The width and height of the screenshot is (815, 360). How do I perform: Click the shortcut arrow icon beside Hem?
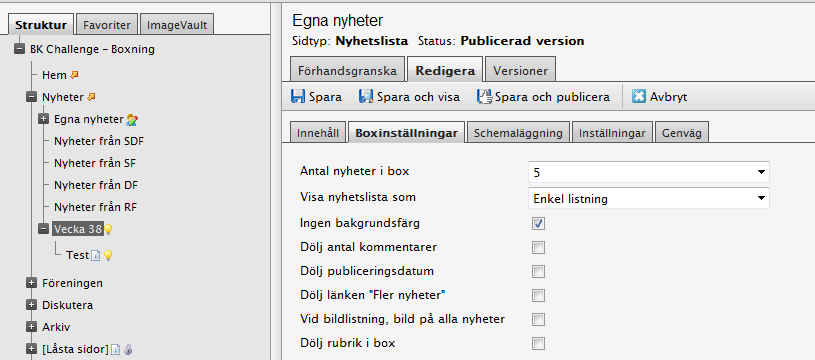[x=74, y=75]
